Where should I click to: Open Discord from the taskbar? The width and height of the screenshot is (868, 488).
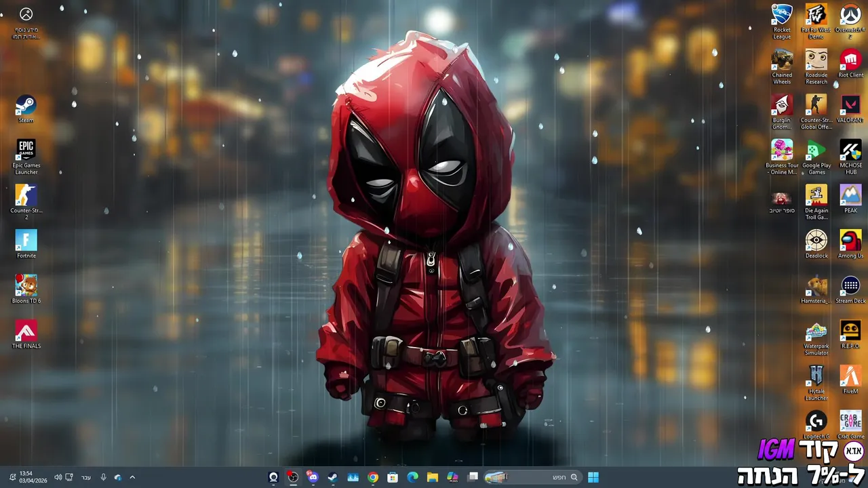313,477
